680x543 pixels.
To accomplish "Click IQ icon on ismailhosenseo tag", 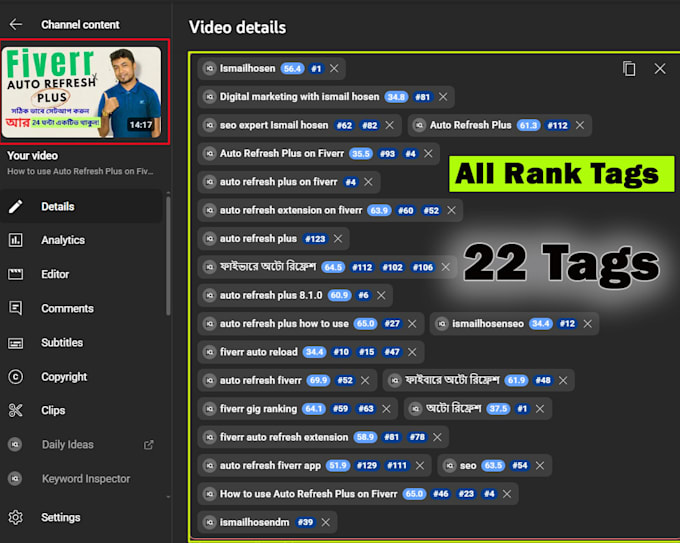I will 442,324.
